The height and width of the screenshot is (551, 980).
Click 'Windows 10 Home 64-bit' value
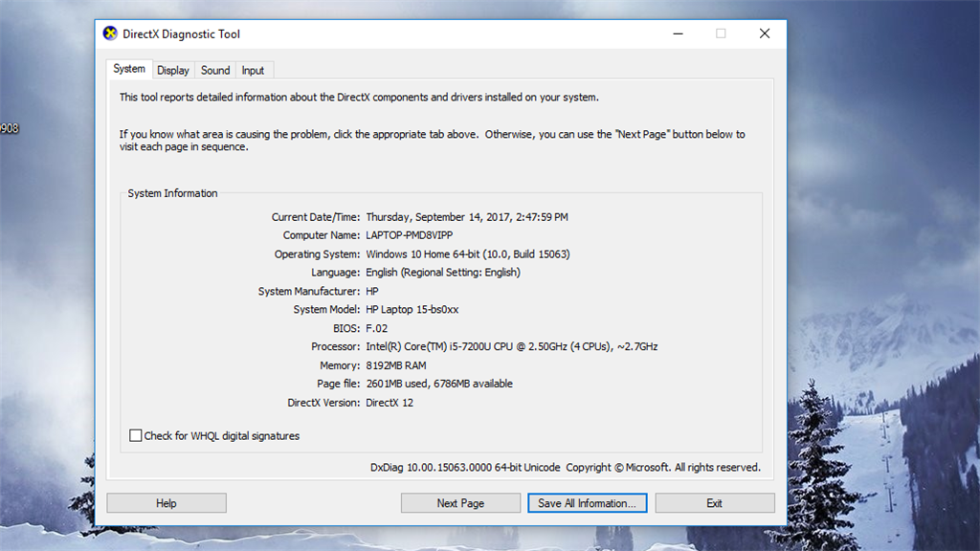point(422,254)
